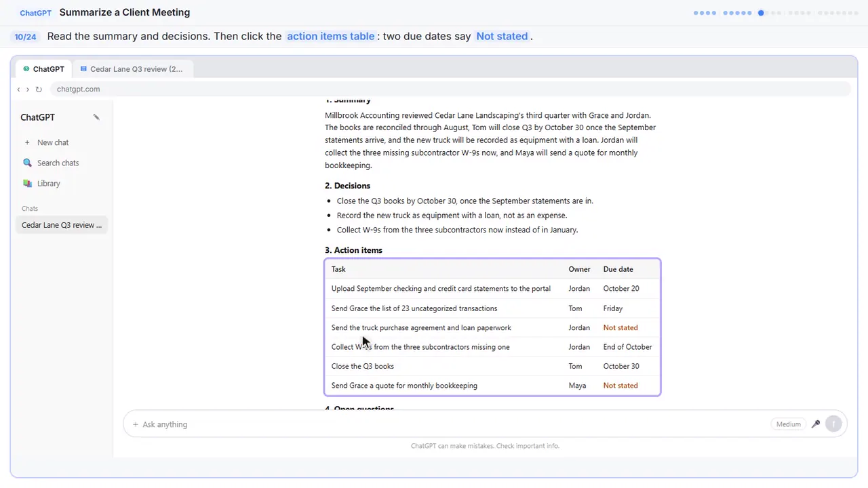Click Maya in the Owner column

click(577, 386)
